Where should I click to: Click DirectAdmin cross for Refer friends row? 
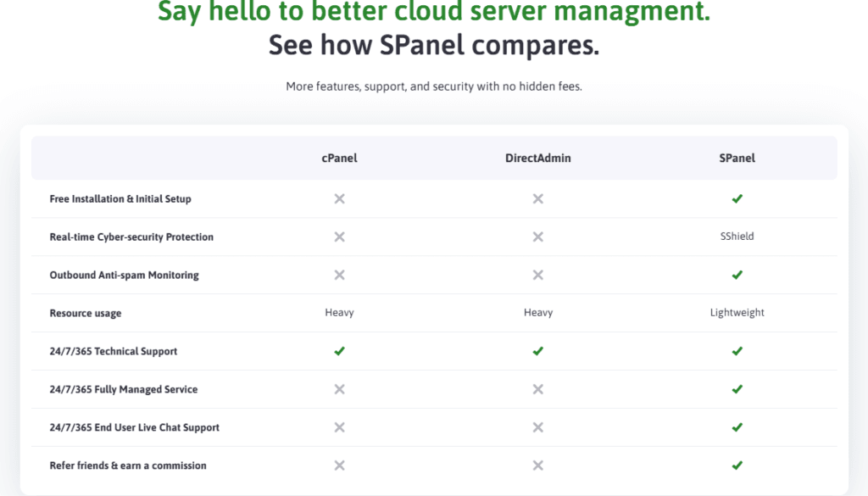538,465
